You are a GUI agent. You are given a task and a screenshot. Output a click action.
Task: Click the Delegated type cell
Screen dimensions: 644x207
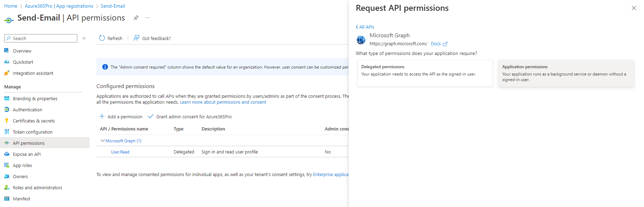(184, 152)
